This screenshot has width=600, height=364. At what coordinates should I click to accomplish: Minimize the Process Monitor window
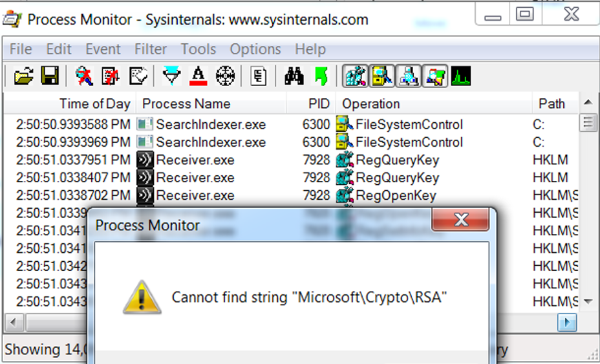pos(493,14)
